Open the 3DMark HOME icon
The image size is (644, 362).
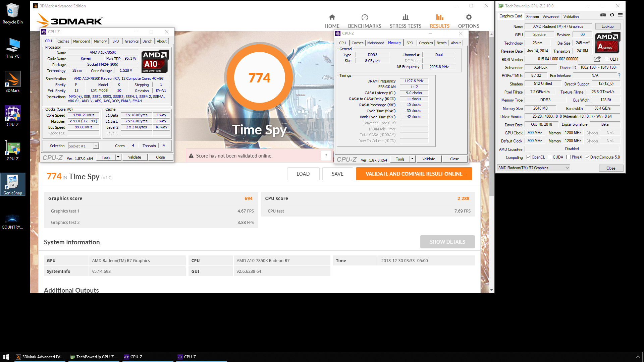point(332,17)
